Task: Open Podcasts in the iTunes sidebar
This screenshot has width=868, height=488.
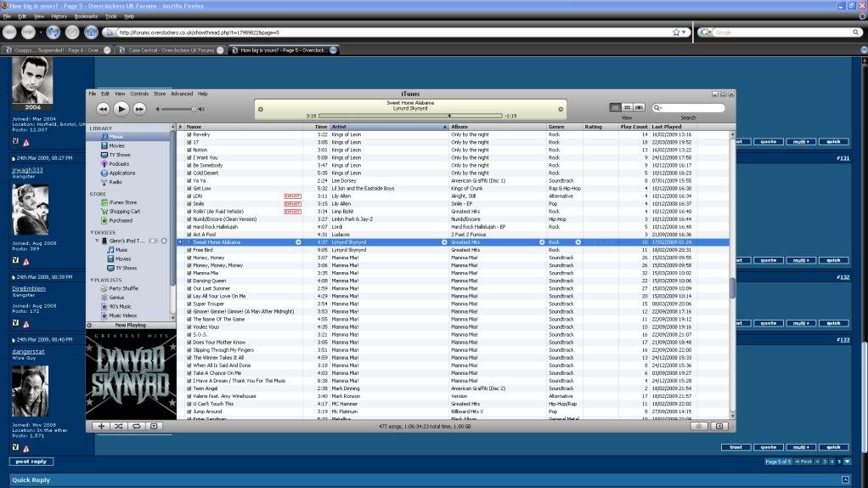Action: pyautogui.click(x=118, y=164)
